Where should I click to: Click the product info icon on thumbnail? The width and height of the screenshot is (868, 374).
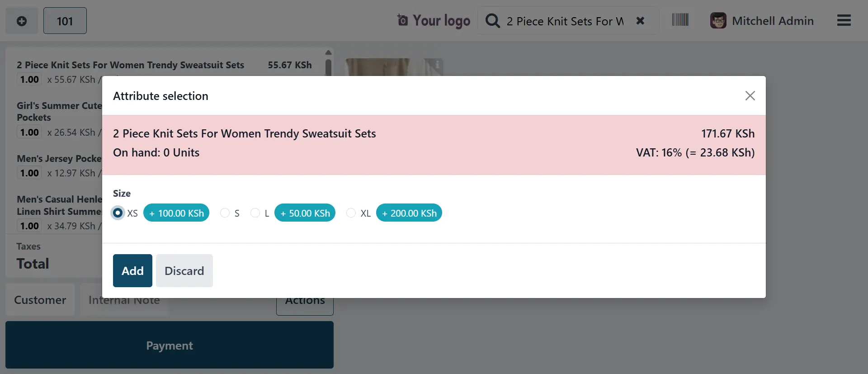(437, 65)
